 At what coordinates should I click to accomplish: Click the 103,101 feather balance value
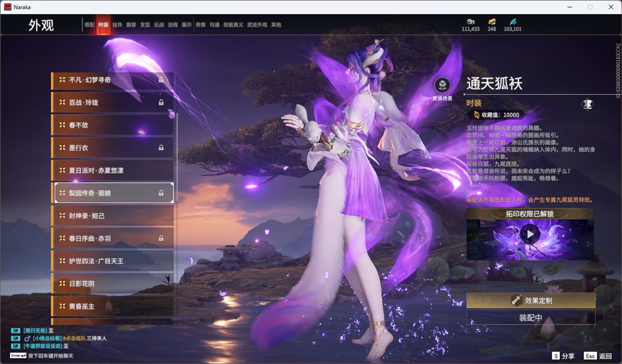point(512,29)
